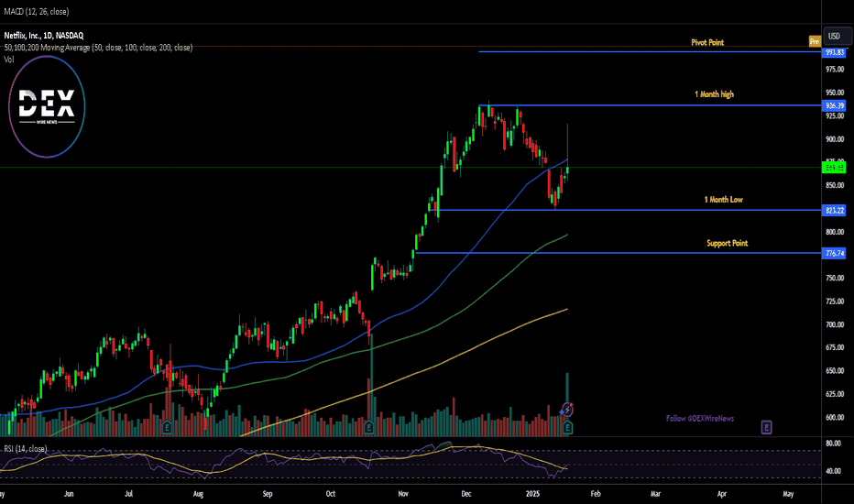The width and height of the screenshot is (854, 504).
Task: Click the Jun label on the time axis
Action: 69,494
